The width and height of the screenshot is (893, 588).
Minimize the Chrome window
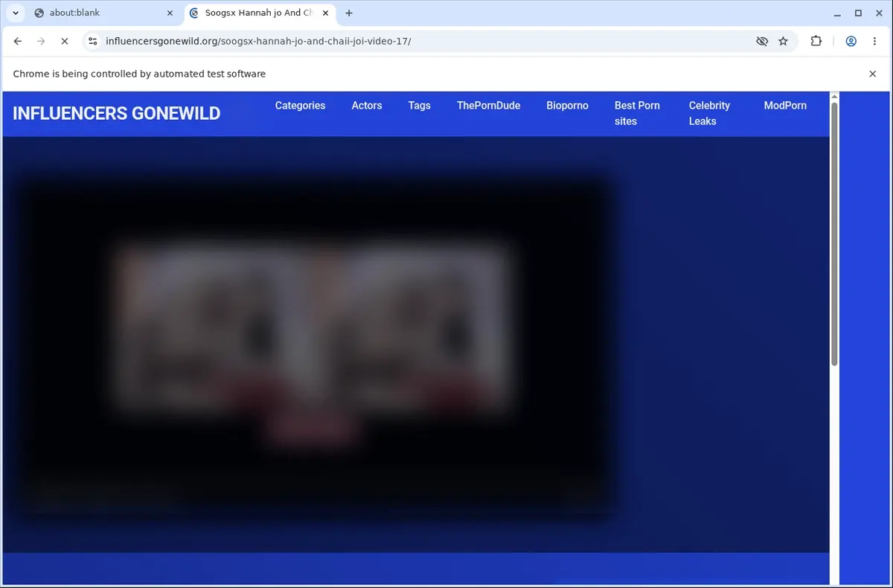click(839, 13)
